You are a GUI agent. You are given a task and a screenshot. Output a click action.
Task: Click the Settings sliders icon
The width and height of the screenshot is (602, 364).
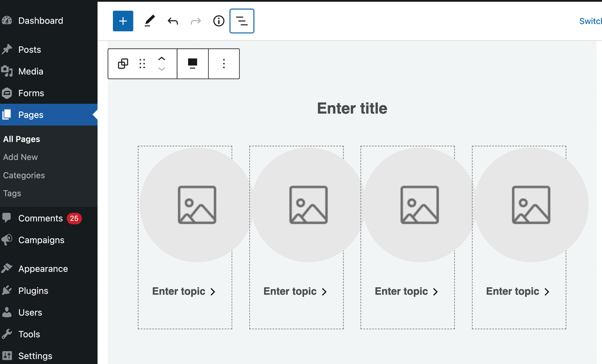click(x=6, y=356)
